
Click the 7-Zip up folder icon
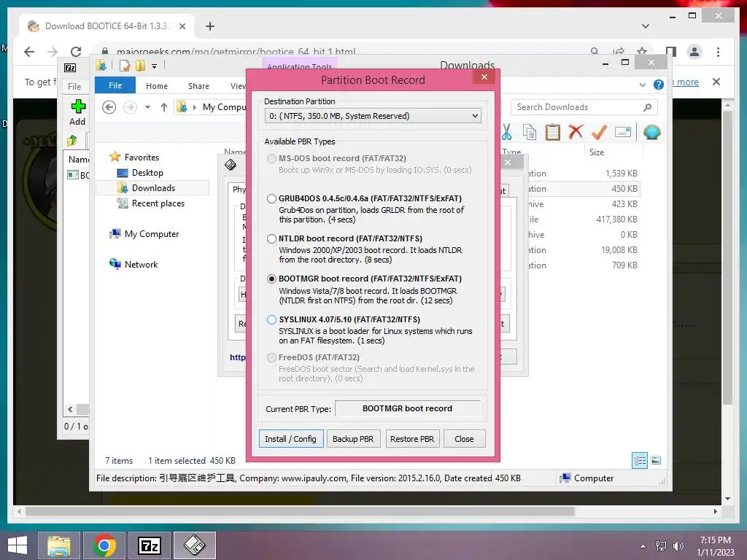(72, 141)
